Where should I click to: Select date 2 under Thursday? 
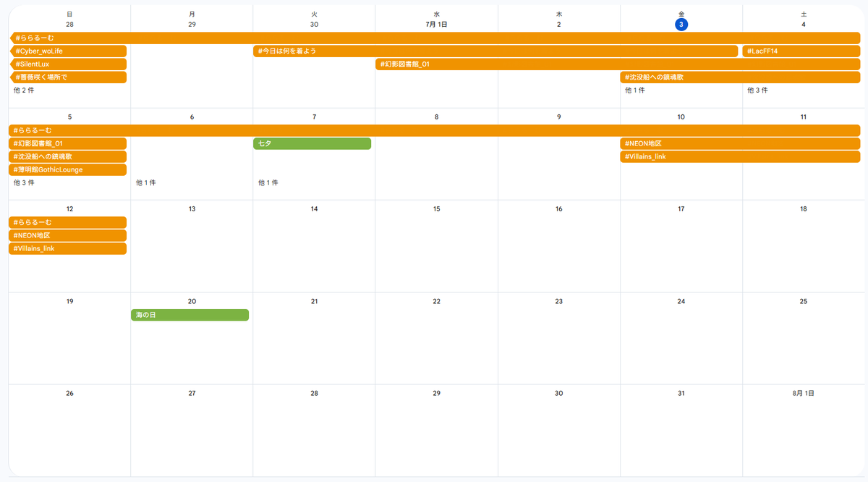(559, 25)
